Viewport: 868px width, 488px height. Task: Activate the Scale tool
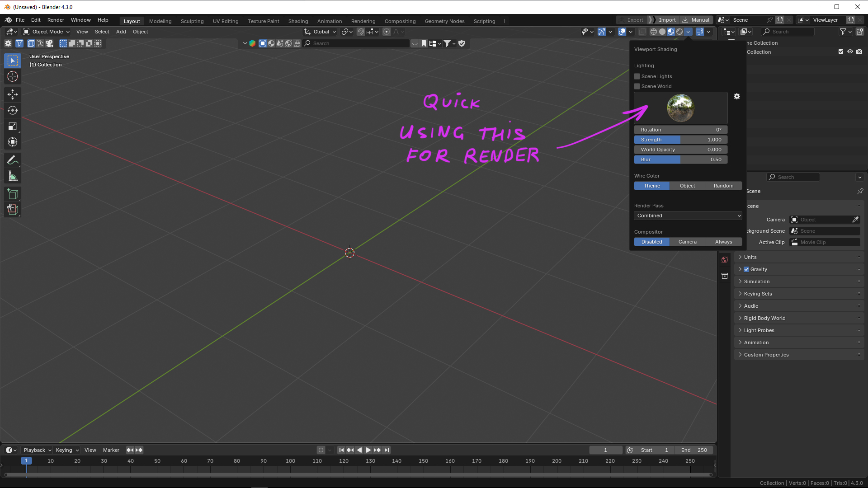13,126
